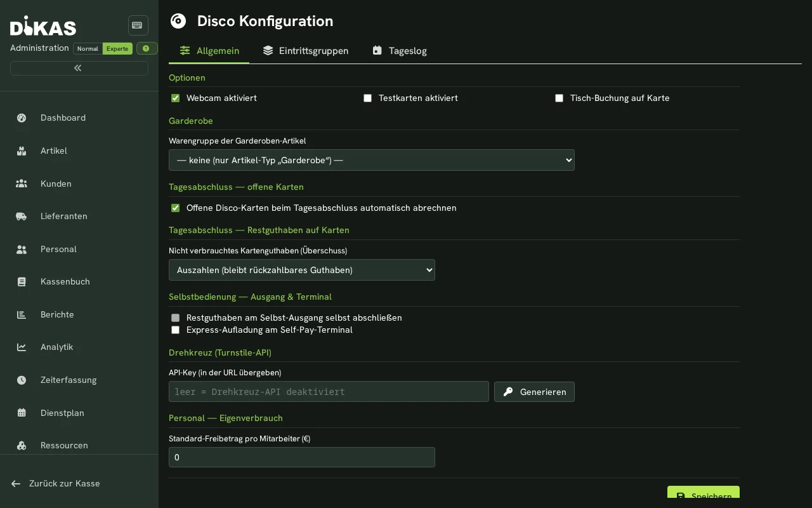Focus the Drehkreuz API-Key input field
Image resolution: width=812 pixels, height=508 pixels.
pyautogui.click(x=329, y=392)
